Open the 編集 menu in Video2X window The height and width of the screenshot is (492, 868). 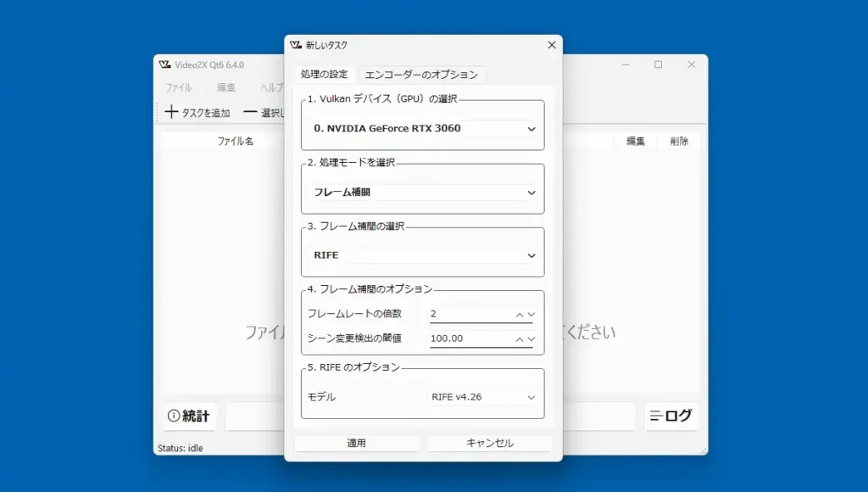225,87
